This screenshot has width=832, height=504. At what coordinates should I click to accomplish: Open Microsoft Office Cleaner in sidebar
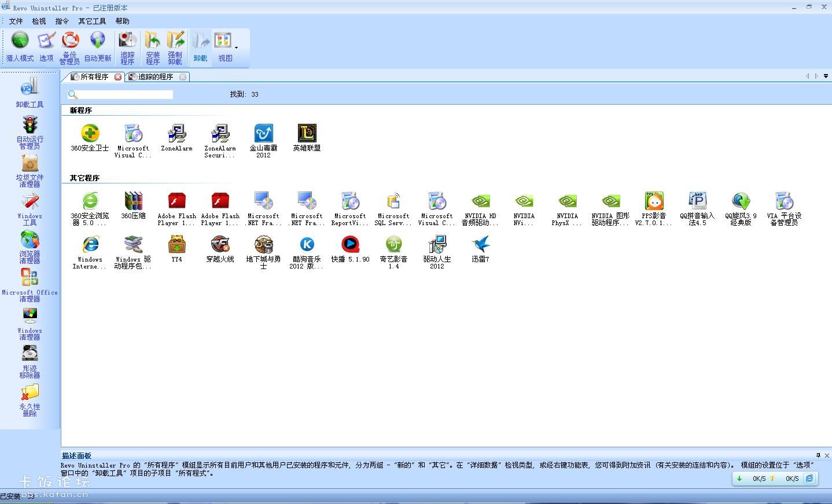30,285
